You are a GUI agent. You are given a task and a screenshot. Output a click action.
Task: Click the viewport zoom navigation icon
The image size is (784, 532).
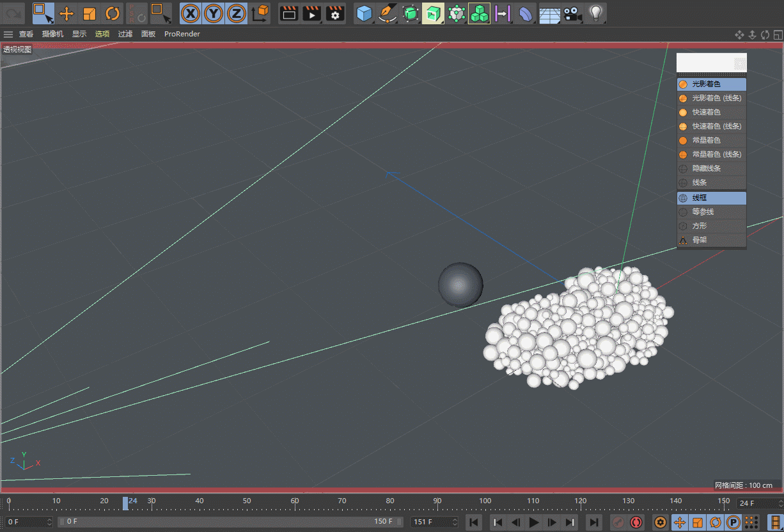[752, 35]
